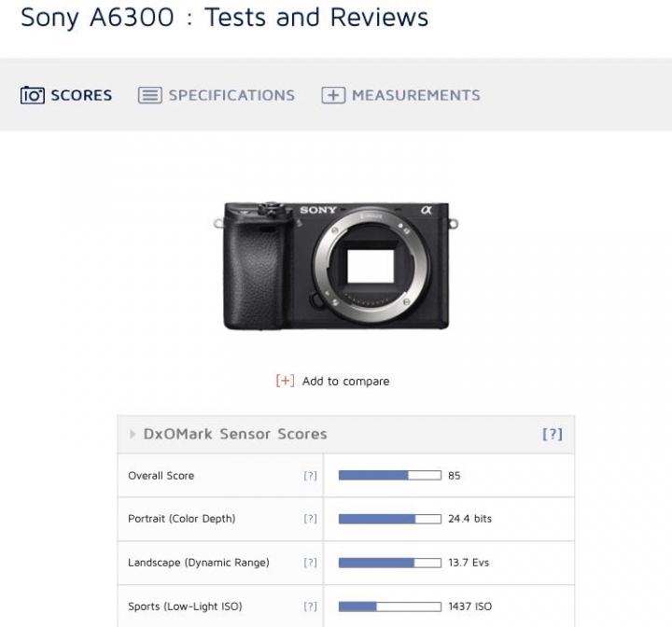Click the Portrait (Color Depth) label
This screenshot has height=627, width=672.
pyautogui.click(x=182, y=519)
